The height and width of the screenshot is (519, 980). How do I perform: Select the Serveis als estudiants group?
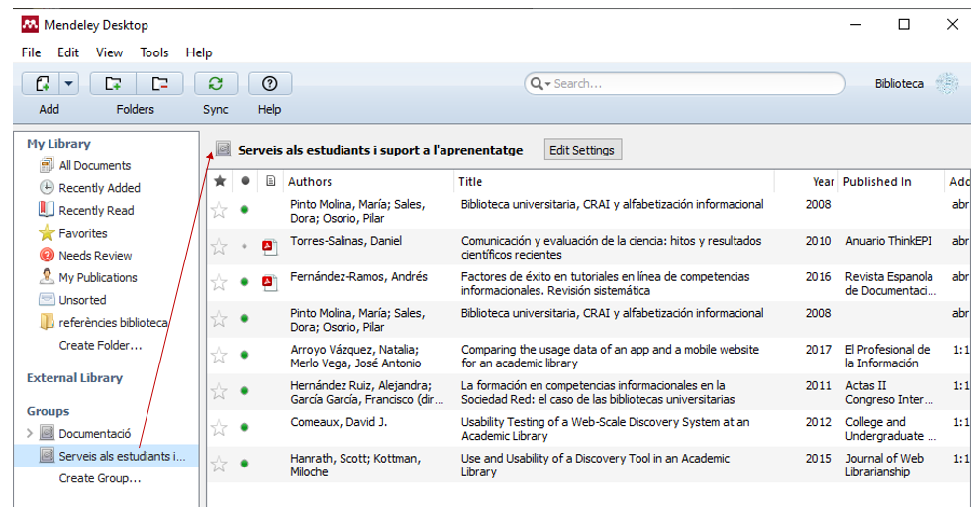(122, 456)
